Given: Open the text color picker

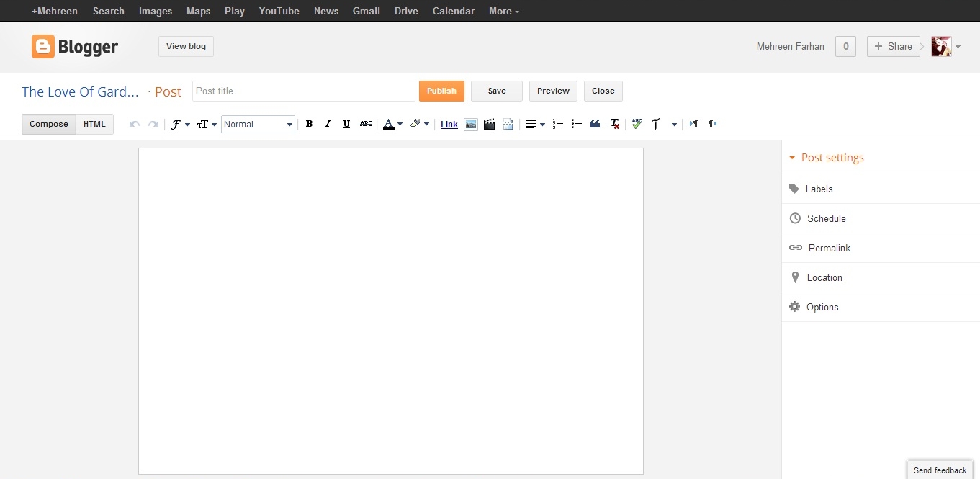Looking at the screenshot, I should [x=392, y=124].
